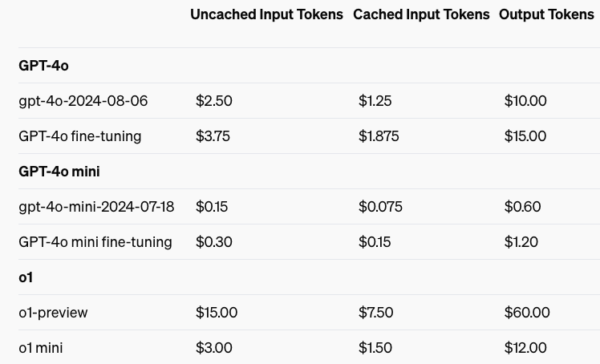Screen dimensions: 600x364
Task: Click the $7.50 cached price for o1-preview
Action: (x=375, y=313)
